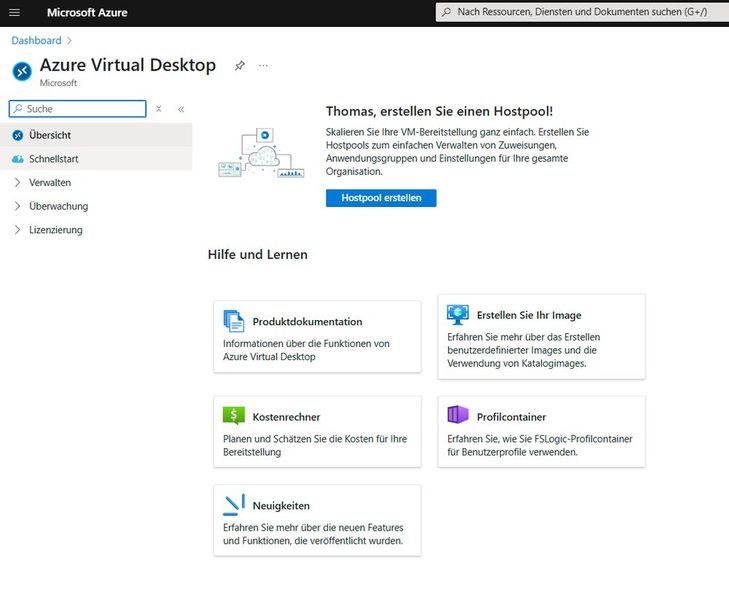
Task: Click the Erstellen Sie Ihr Image monitor icon
Action: (457, 315)
